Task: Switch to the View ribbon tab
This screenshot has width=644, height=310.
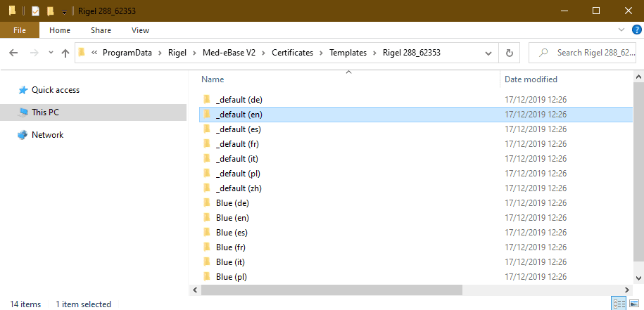Action: click(140, 30)
